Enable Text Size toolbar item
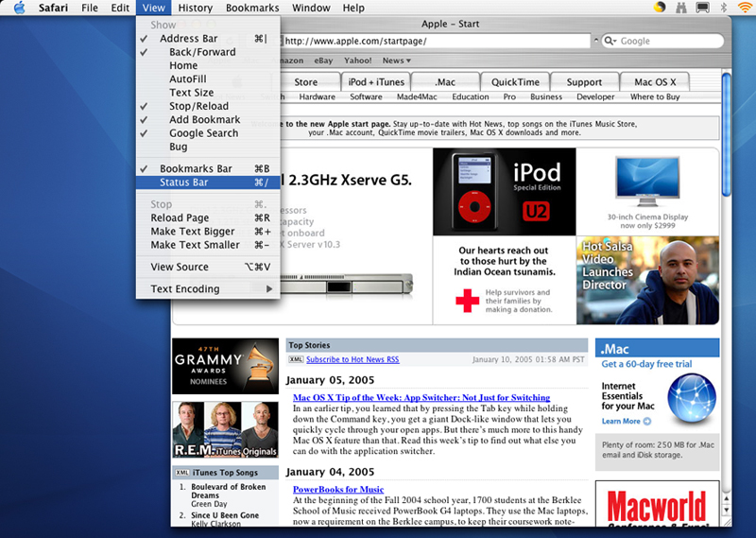The height and width of the screenshot is (538, 756). pos(208,92)
